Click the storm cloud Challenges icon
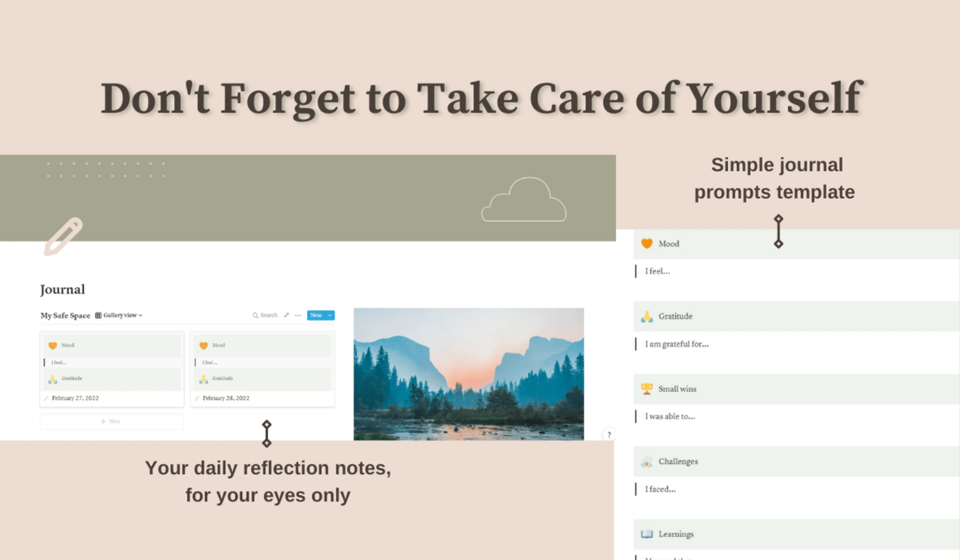This screenshot has height=560, width=960. click(646, 462)
